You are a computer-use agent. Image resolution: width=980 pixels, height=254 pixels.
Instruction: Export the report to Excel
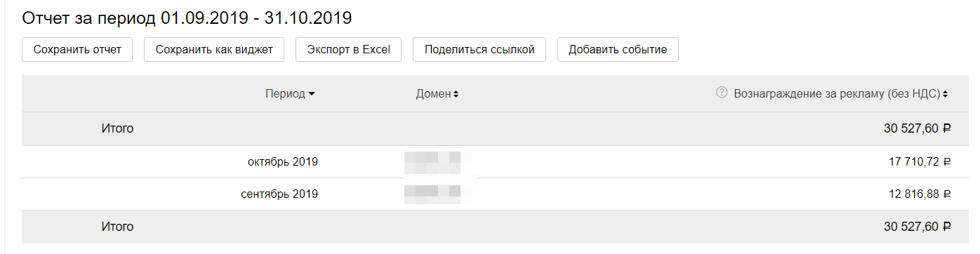(349, 50)
